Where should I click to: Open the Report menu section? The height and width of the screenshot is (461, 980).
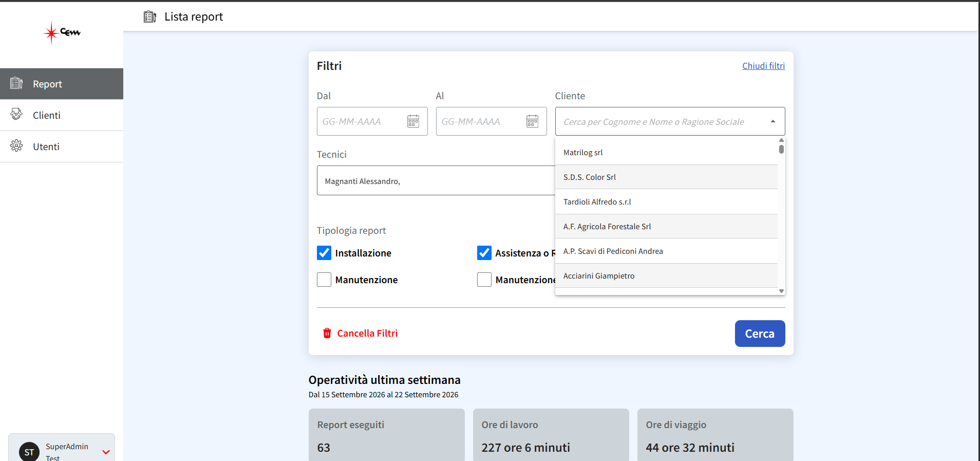(x=62, y=84)
